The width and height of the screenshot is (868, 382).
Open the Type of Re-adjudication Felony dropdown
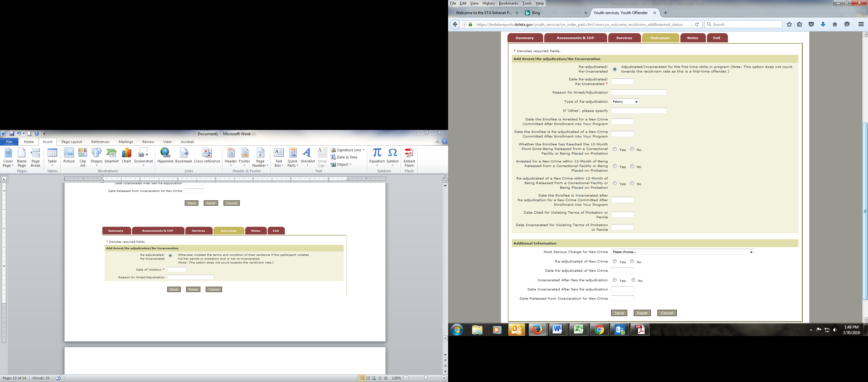tap(625, 101)
